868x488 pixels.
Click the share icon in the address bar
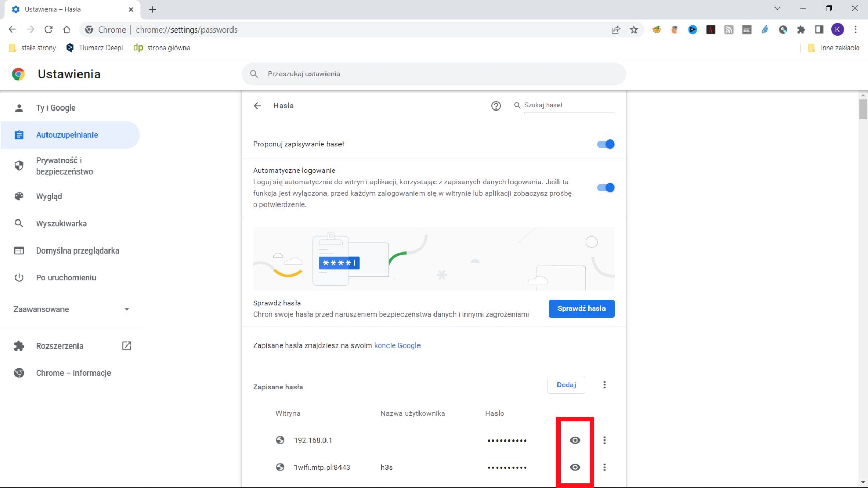(x=615, y=29)
